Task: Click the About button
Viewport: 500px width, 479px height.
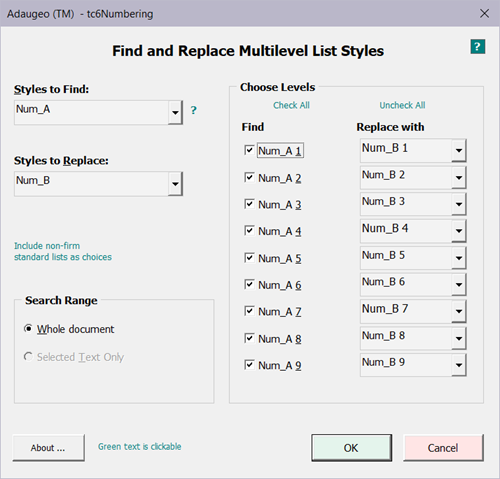Action: click(48, 448)
